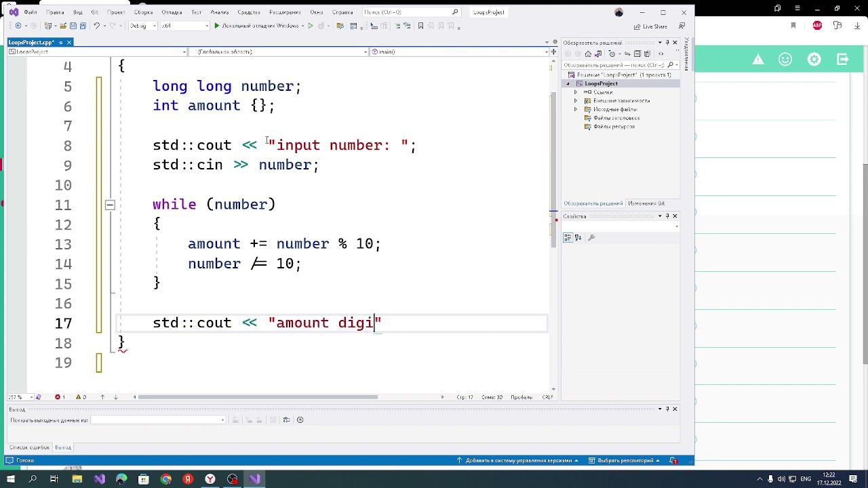Switch to the Изменения Git tab
The image size is (868, 488).
coord(646,203)
